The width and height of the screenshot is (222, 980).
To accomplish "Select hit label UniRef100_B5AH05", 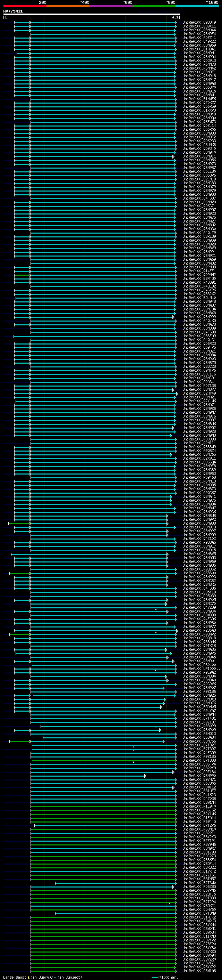I will [x=199, y=707].
